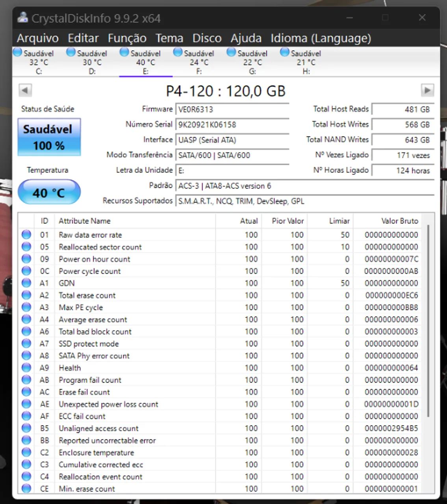The height and width of the screenshot is (504, 447).
Task: Select the Reported uncorrectable error row text
Action: coord(107,440)
